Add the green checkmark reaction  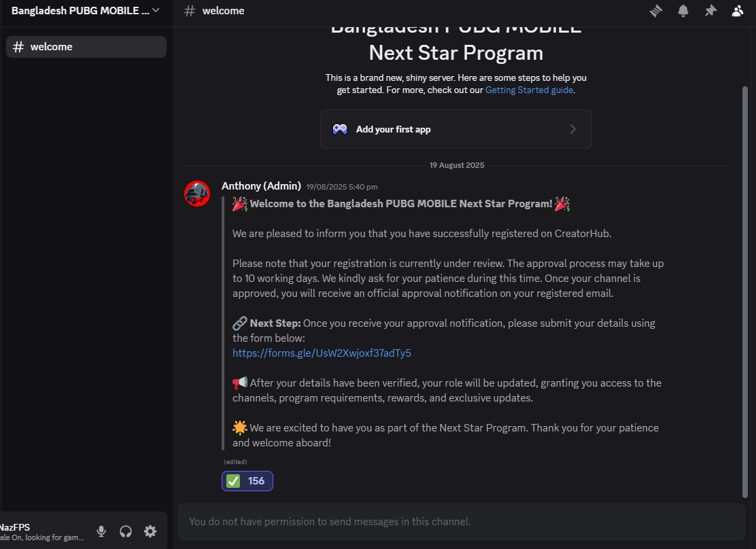[247, 481]
